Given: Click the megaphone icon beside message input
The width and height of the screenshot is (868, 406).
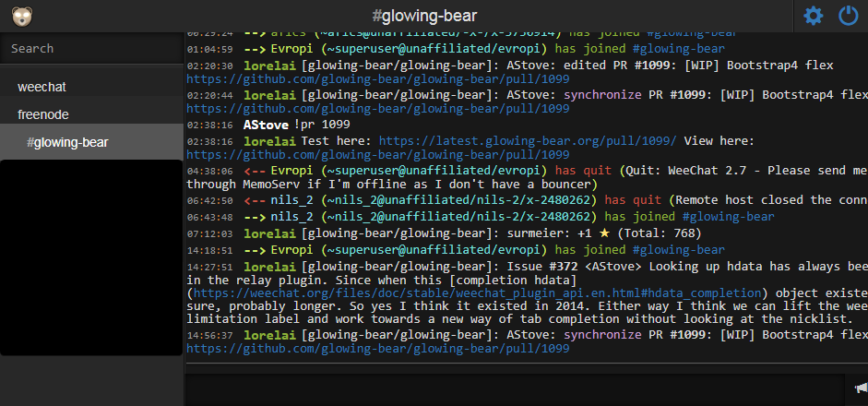Looking at the screenshot, I should pos(861,388).
